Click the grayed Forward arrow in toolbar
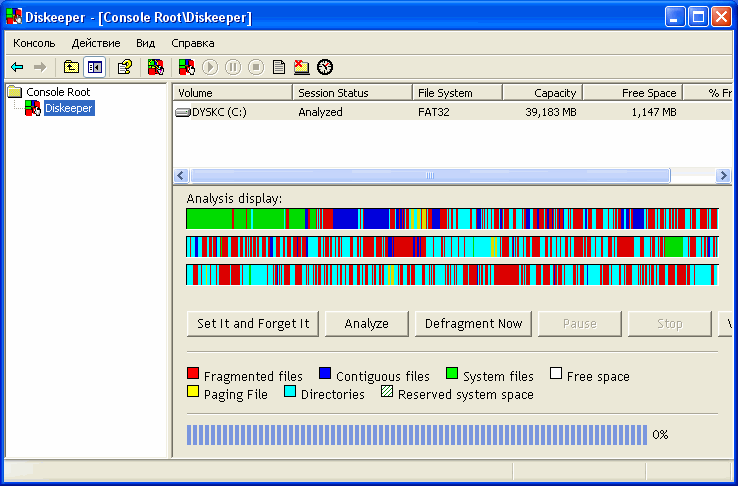The height and width of the screenshot is (486, 738). tap(40, 67)
